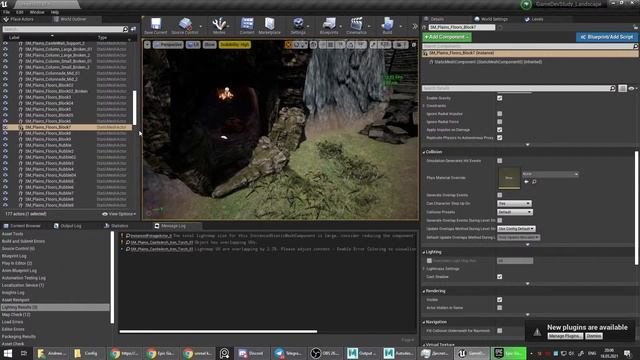Toggle the Visible checkbox under Rendering
This screenshot has width=640, height=360.
500,300
